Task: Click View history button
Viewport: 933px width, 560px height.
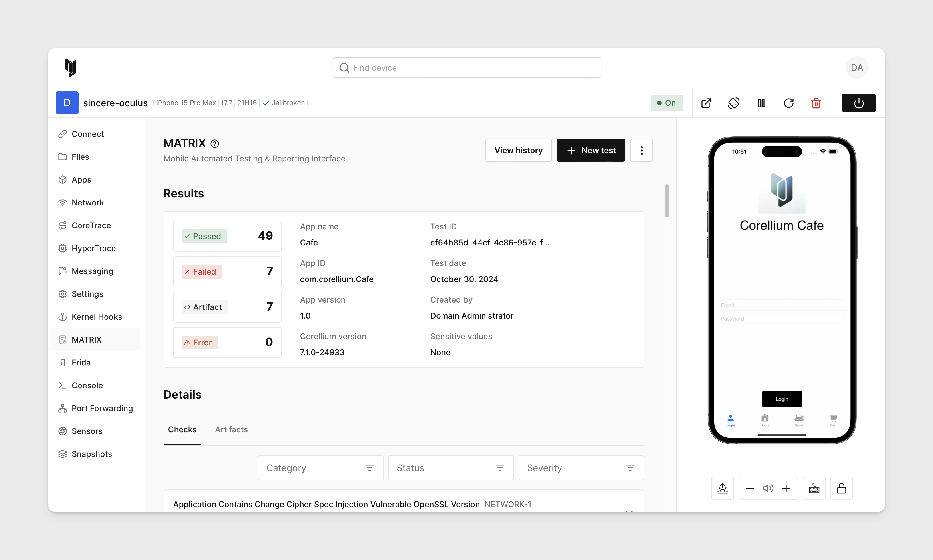Action: click(x=519, y=150)
